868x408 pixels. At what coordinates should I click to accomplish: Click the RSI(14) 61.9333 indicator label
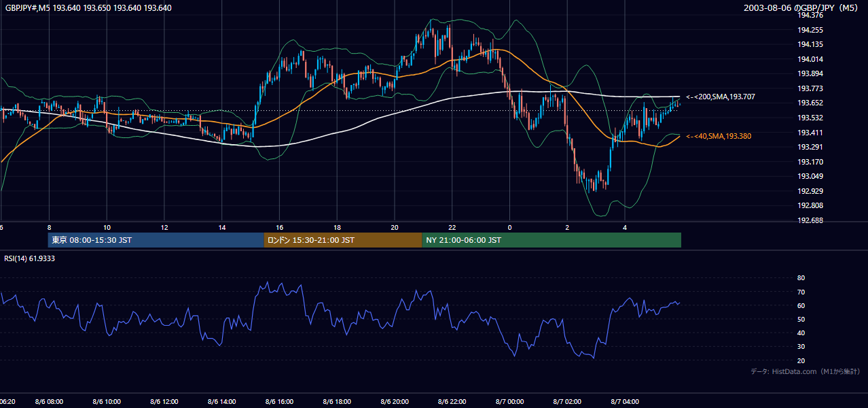[x=30, y=258]
